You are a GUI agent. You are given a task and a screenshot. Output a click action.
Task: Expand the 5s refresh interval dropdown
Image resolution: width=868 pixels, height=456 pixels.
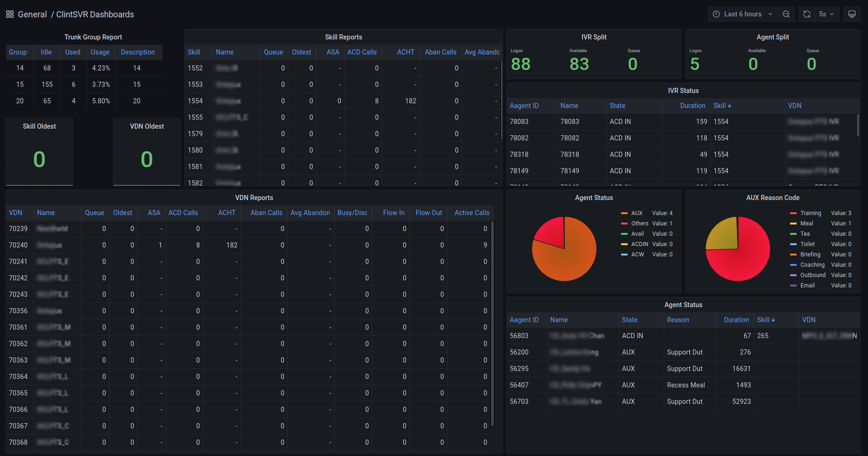826,14
